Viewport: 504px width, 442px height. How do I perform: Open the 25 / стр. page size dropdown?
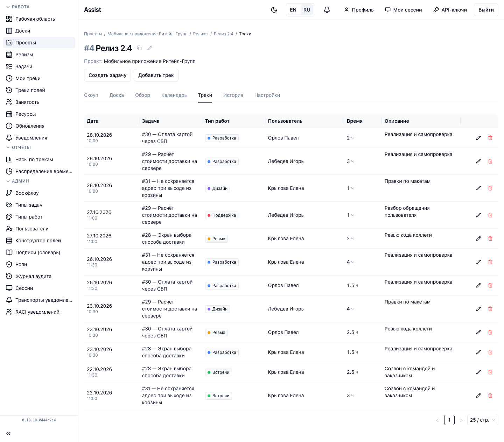point(483,420)
